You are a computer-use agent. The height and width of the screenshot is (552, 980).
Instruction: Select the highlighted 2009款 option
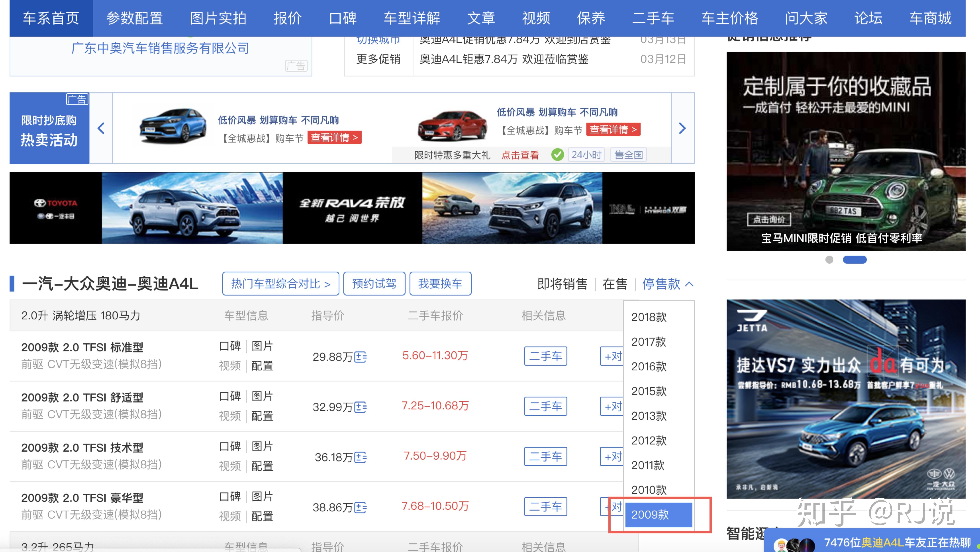[659, 515]
